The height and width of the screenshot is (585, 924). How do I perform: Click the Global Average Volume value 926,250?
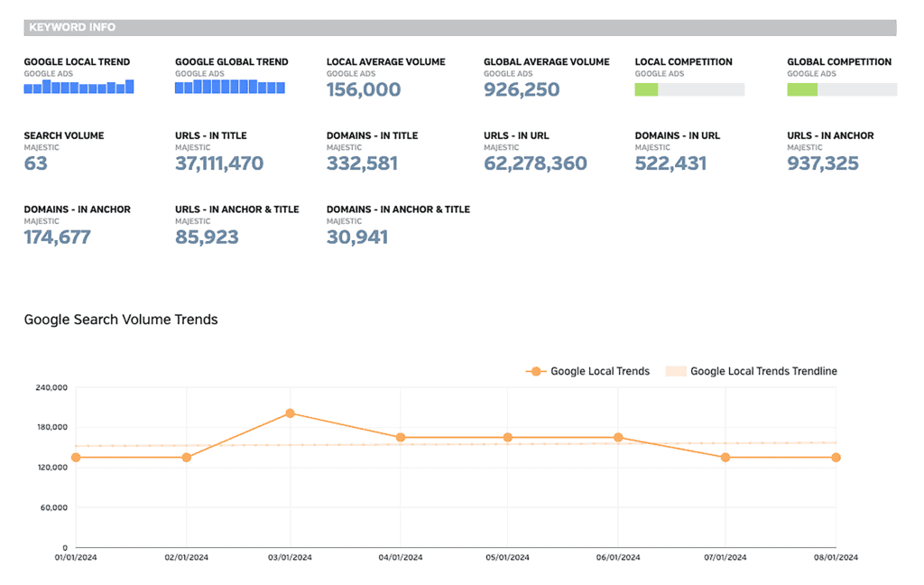tap(522, 90)
